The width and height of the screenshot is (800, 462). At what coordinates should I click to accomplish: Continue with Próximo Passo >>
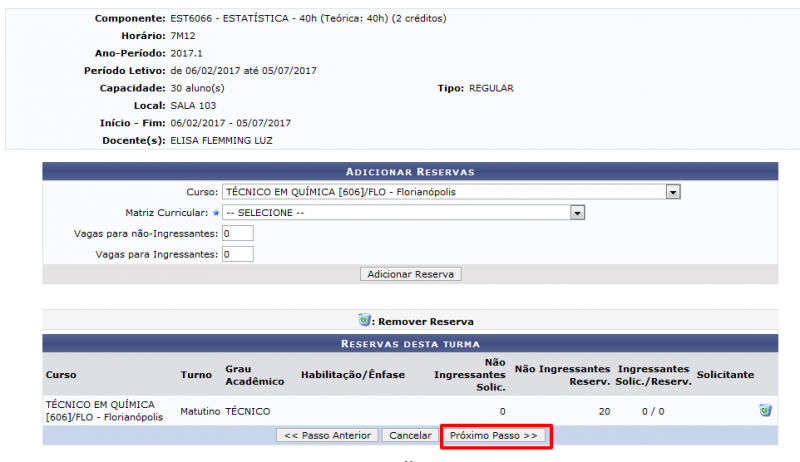click(494, 436)
